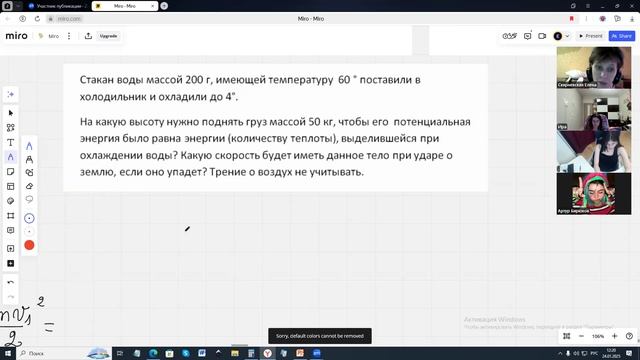The width and height of the screenshot is (640, 360).
Task: Open board options three-dot menu
Action: tap(69, 36)
